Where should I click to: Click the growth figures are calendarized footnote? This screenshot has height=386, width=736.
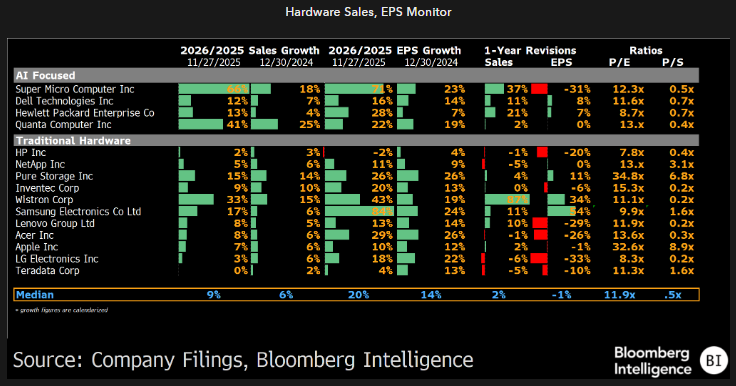tap(61, 310)
